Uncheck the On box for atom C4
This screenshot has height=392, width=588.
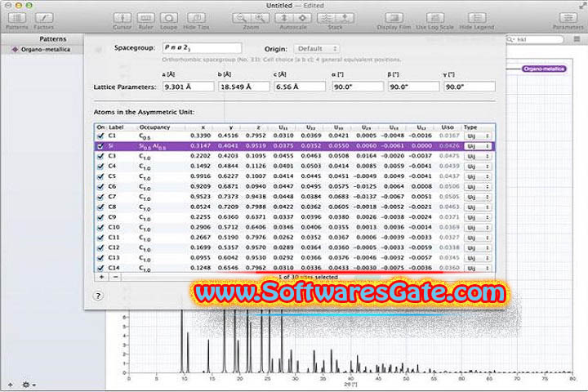coord(100,166)
